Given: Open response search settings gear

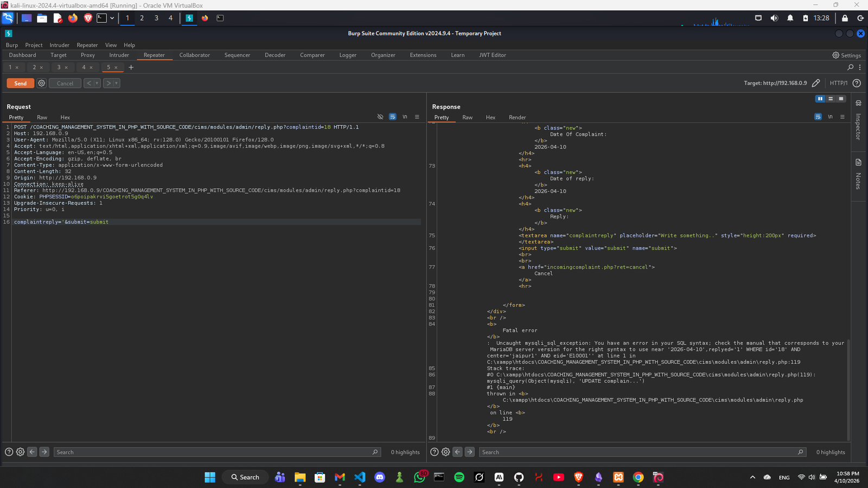Looking at the screenshot, I should click(x=445, y=452).
